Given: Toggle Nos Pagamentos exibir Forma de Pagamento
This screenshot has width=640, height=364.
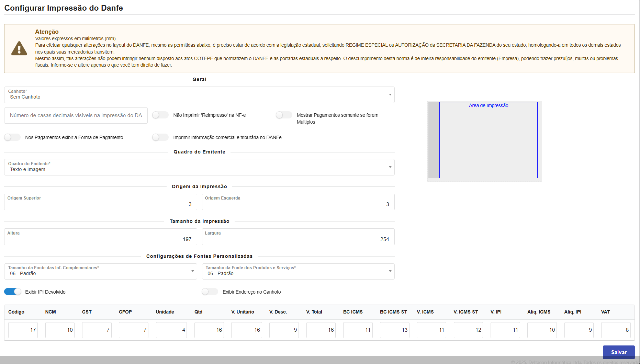Looking at the screenshot, I should [x=12, y=137].
